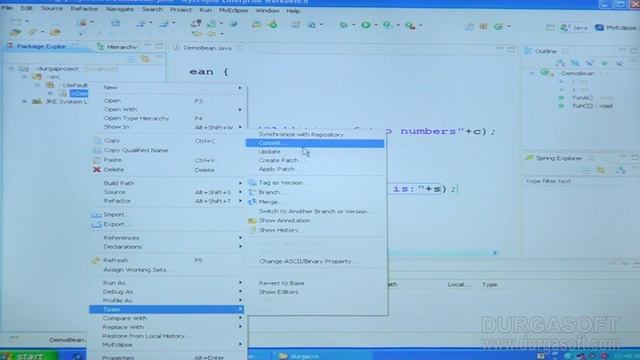Expand the Debug As submenu arrow

(x=240, y=291)
